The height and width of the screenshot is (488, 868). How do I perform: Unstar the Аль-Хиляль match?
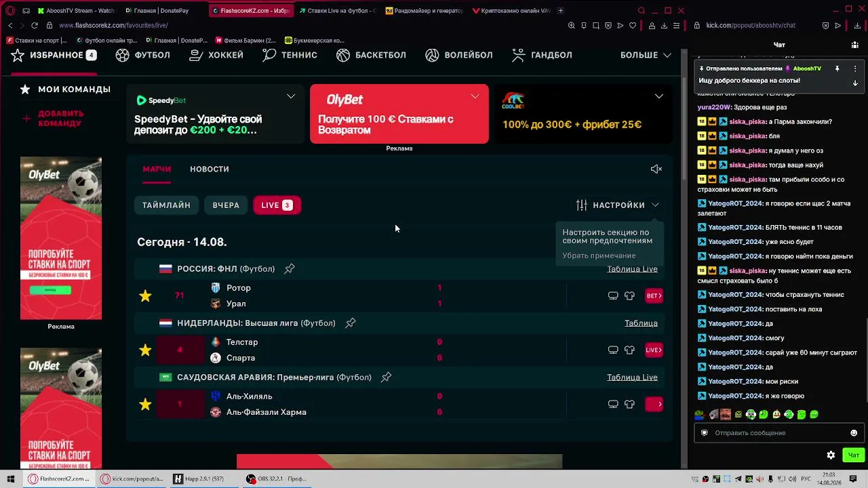[145, 404]
